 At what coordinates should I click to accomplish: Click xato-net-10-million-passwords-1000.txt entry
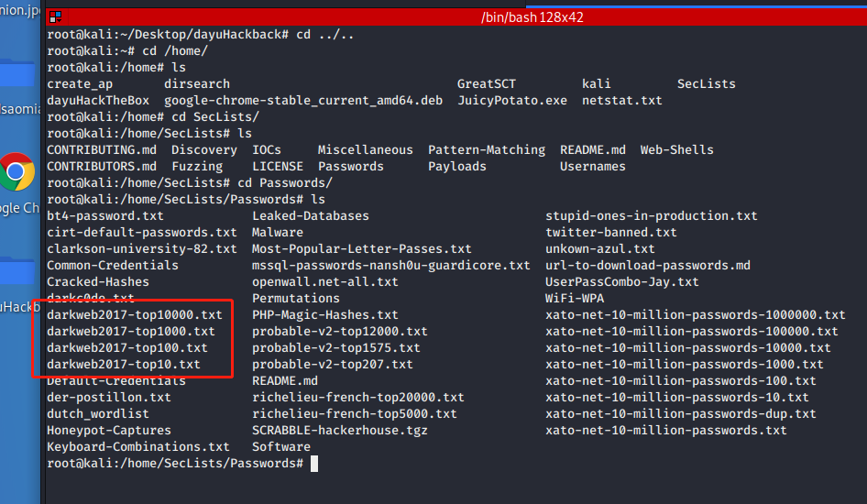(x=685, y=365)
